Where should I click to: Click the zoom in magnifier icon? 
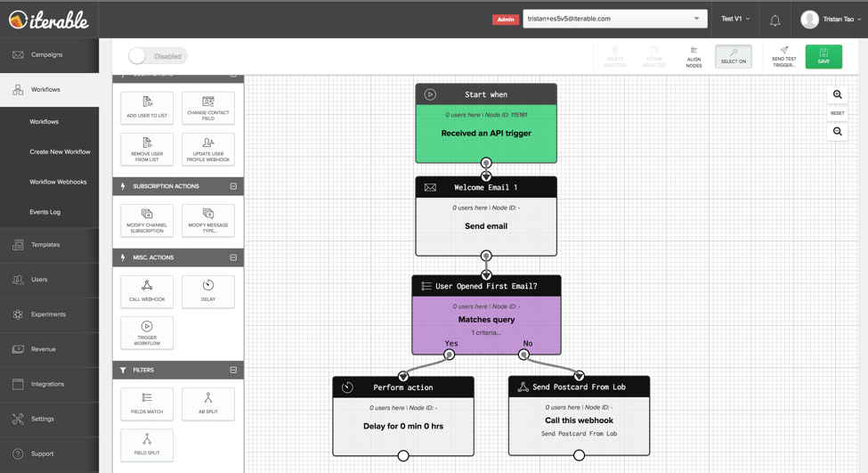tap(837, 94)
